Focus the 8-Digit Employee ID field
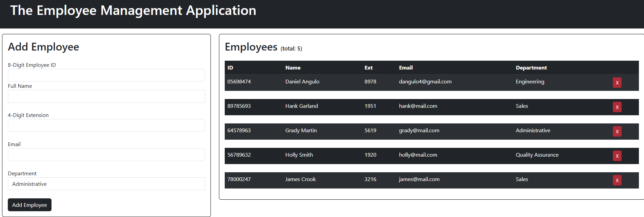The width and height of the screenshot is (644, 217). [x=106, y=75]
